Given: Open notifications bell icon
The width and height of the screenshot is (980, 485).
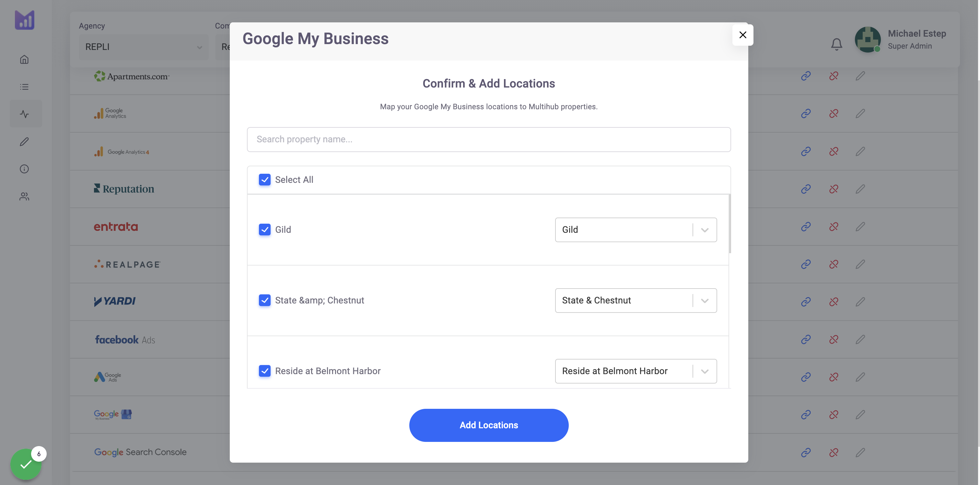Looking at the screenshot, I should (836, 44).
